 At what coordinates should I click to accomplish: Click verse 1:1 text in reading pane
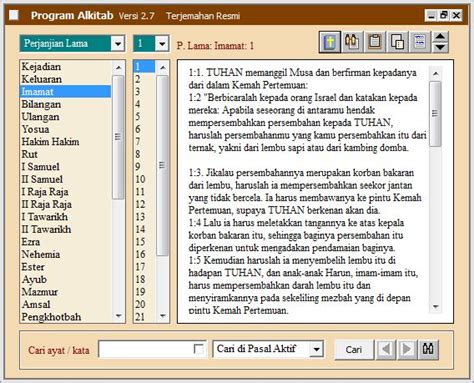[x=303, y=79]
